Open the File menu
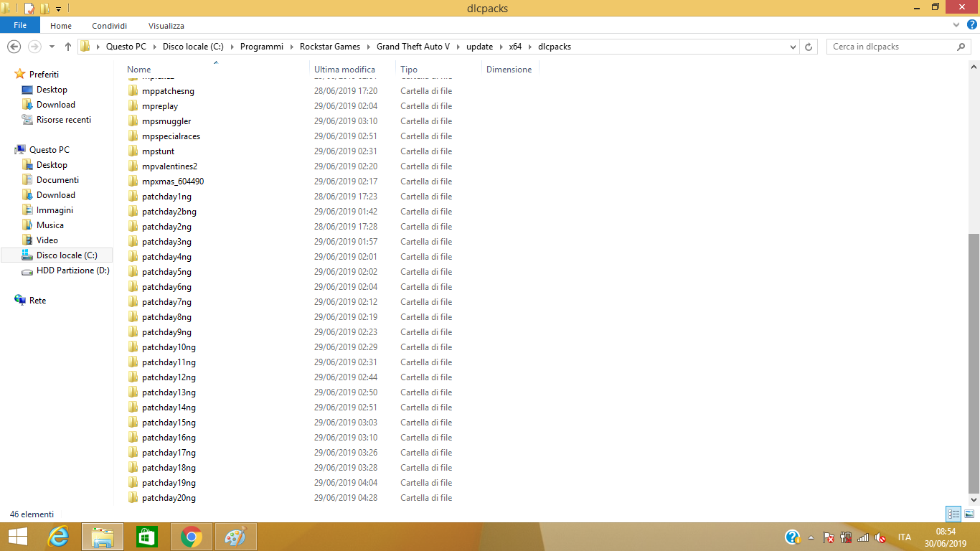980x551 pixels. pyautogui.click(x=20, y=25)
